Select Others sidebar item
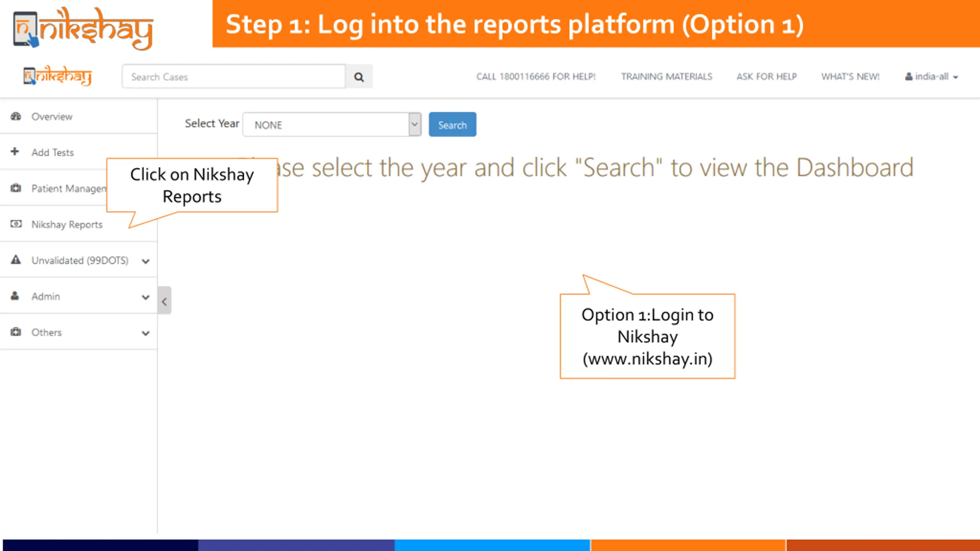This screenshot has height=551, width=980. click(x=78, y=332)
